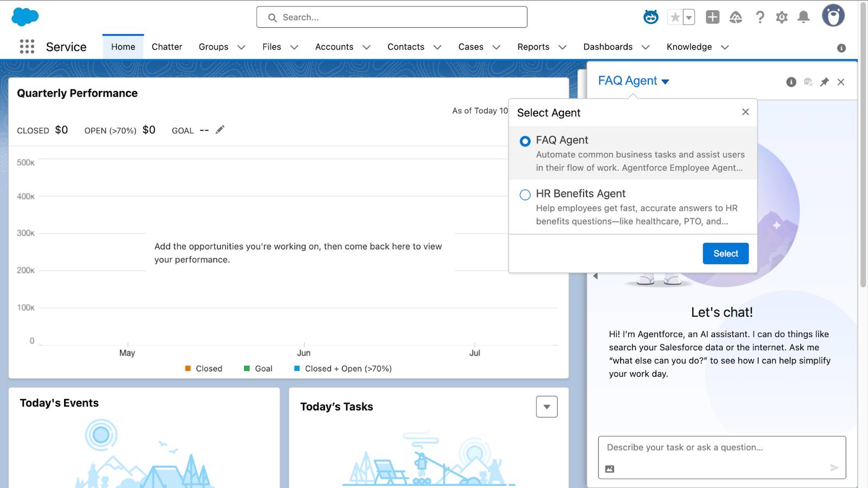Viewport: 868px width, 488px height.
Task: Click the info icon in navigation bar
Action: pos(841,48)
